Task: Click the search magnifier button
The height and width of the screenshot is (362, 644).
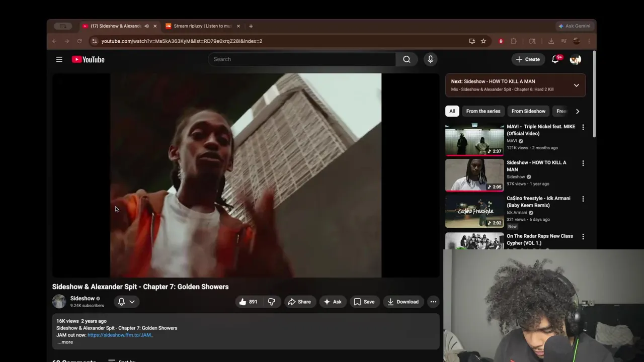Action: (407, 59)
